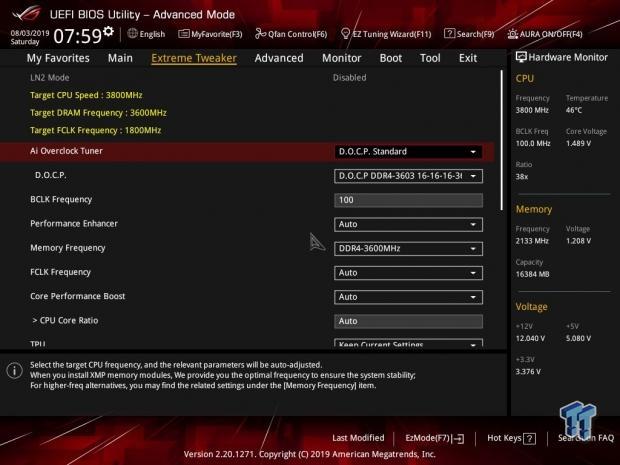This screenshot has height=465, width=620.
Task: Expand the > CPU Core Ratio item
Action: (x=65, y=320)
